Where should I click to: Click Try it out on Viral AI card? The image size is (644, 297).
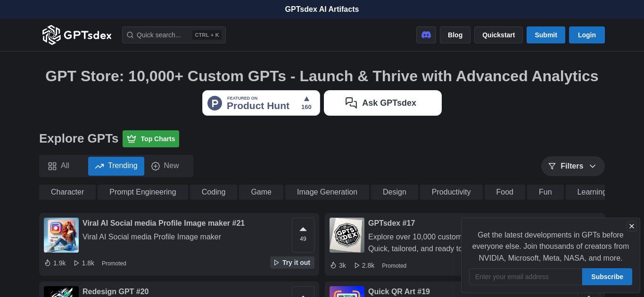pos(292,263)
